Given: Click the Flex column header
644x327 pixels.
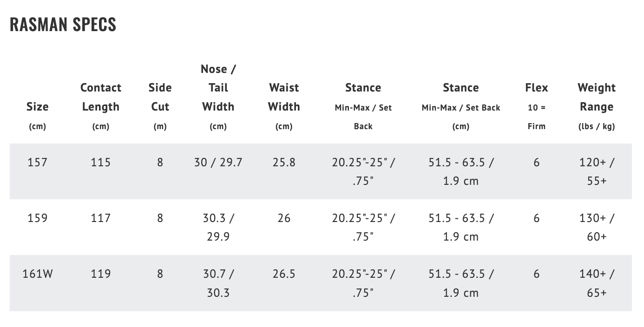Looking at the screenshot, I should pos(537,88).
